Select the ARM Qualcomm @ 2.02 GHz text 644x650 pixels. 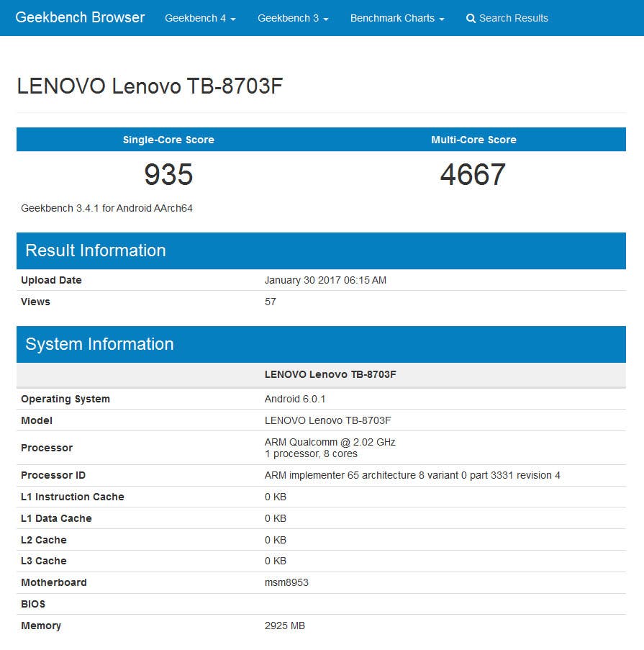coord(330,442)
